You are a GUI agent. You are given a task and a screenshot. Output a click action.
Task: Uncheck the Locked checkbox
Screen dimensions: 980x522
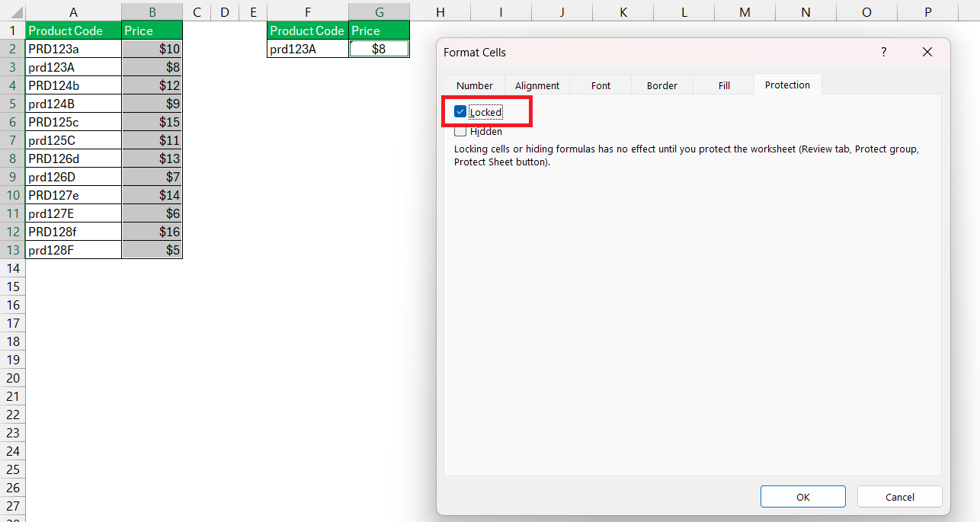point(460,112)
